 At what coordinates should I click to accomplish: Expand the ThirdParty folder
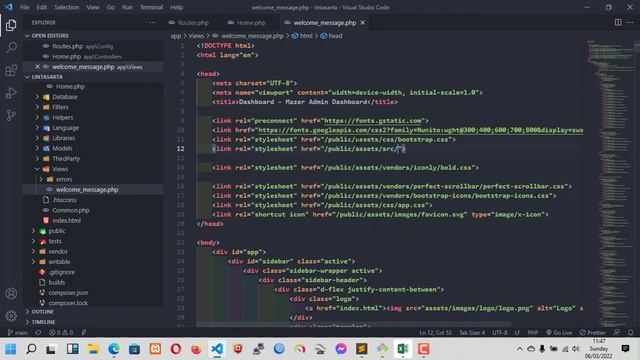pos(66,158)
